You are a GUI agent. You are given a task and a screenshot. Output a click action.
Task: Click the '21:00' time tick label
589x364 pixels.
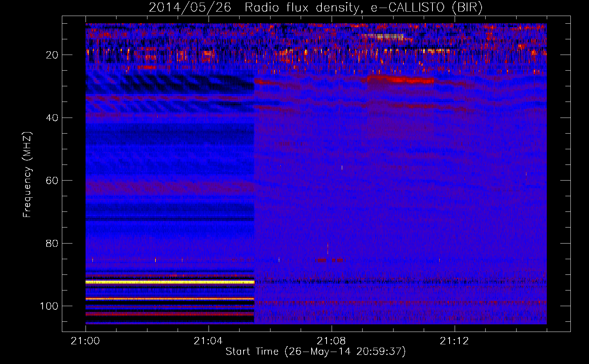click(x=86, y=341)
